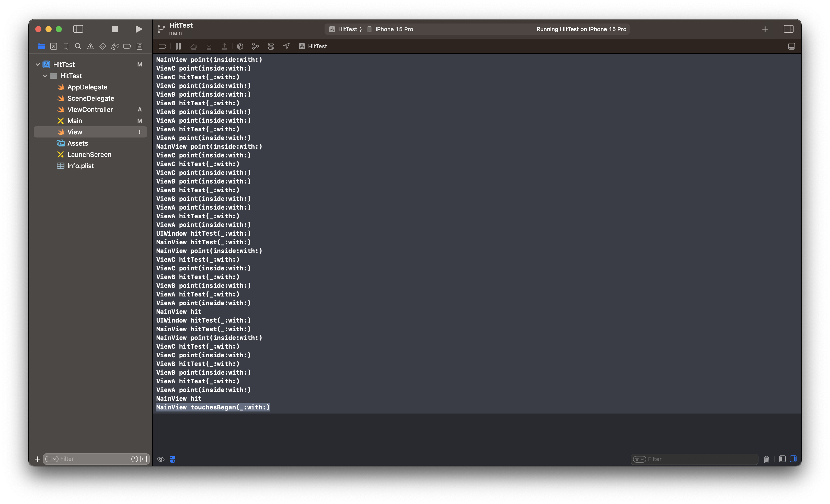
Task: Open the Source Control navigator
Action: point(54,46)
